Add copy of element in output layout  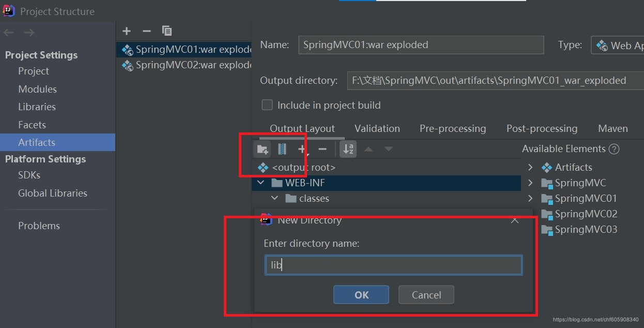point(302,149)
